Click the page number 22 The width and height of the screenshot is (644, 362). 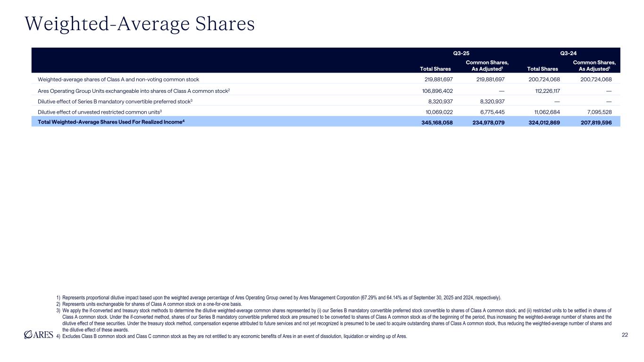625,335
